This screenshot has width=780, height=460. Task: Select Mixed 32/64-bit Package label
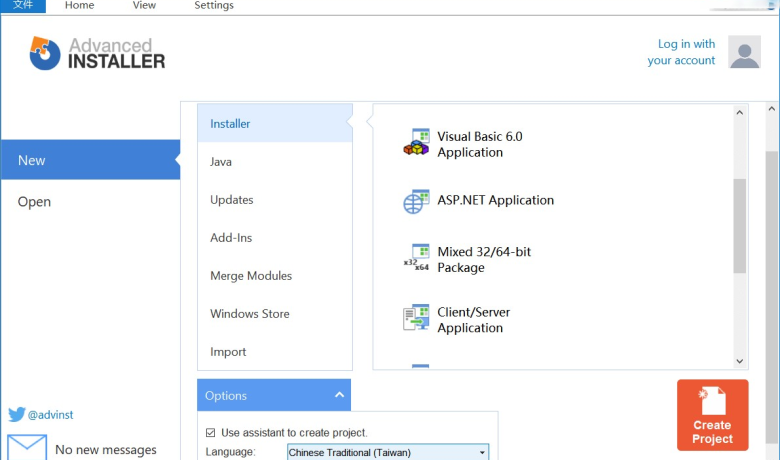pyautogui.click(x=484, y=259)
